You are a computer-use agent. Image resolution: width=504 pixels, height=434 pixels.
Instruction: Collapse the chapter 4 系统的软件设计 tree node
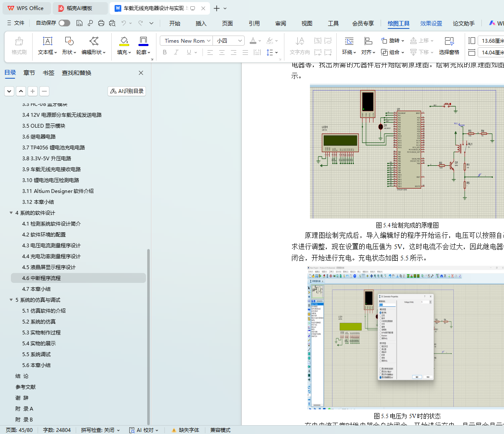point(11,213)
